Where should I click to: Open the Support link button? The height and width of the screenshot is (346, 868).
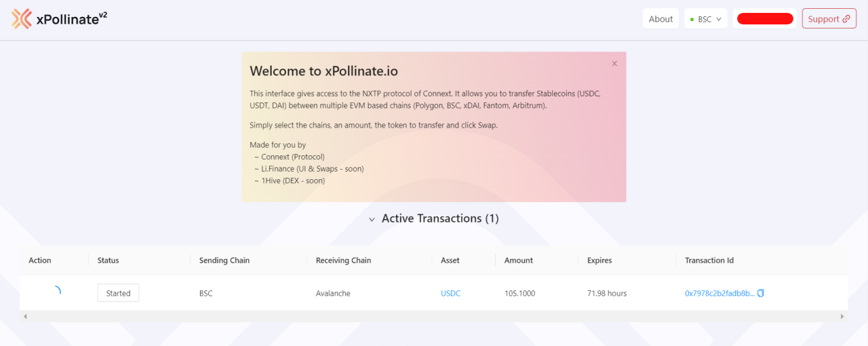[829, 19]
